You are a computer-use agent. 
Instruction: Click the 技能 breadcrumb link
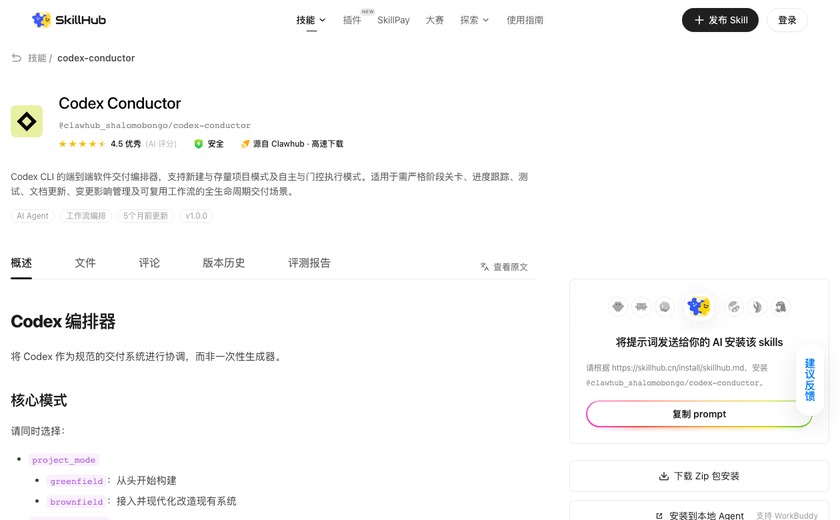37,58
